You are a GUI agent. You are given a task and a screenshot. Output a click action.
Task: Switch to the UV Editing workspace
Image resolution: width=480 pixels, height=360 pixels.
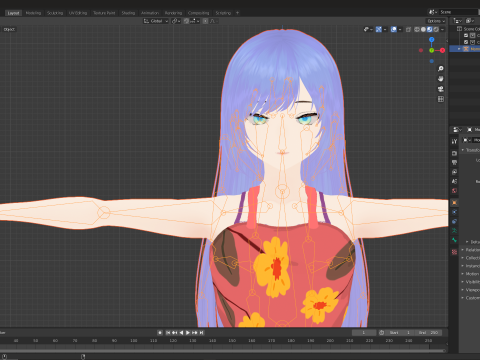pos(78,13)
